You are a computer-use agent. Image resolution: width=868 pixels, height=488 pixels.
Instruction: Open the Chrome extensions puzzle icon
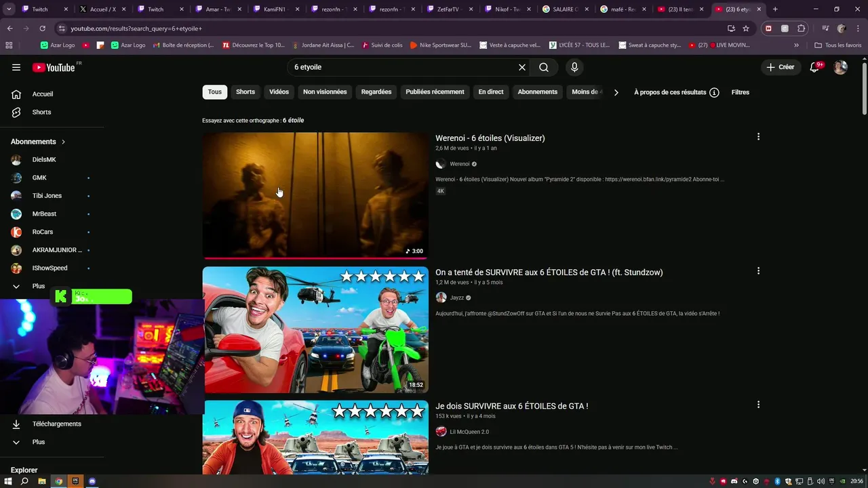[802, 28]
